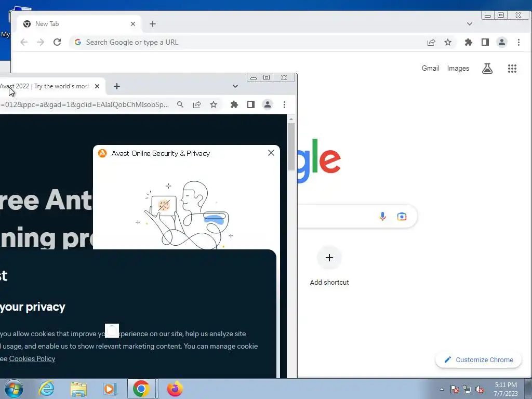Open a new tab next to New Tab
The image size is (532, 399).
[x=153, y=24]
